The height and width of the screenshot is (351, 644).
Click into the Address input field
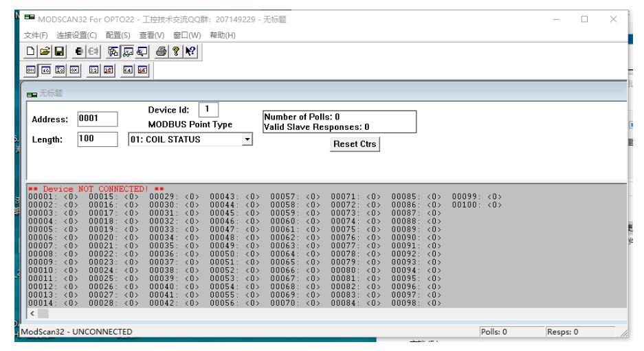98,119
